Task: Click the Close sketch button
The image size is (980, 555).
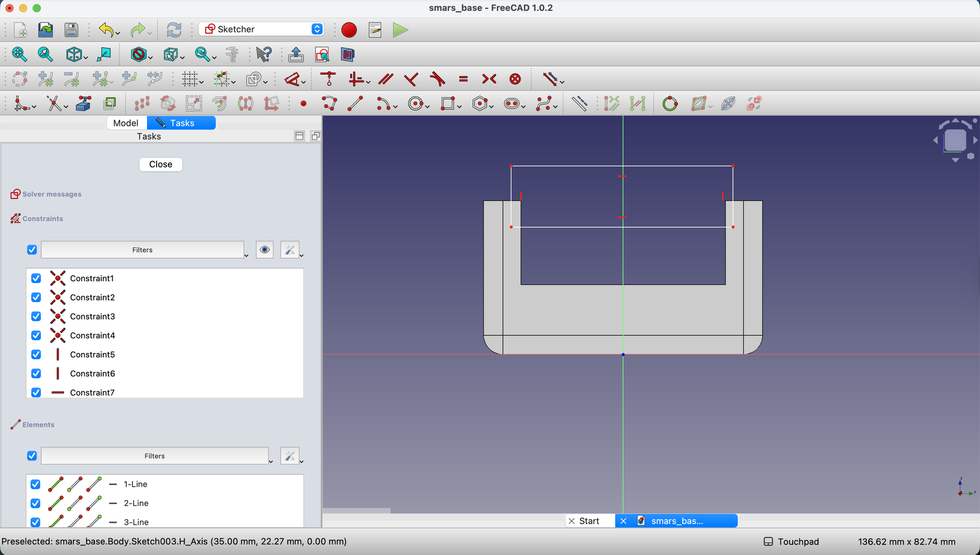Action: (161, 164)
